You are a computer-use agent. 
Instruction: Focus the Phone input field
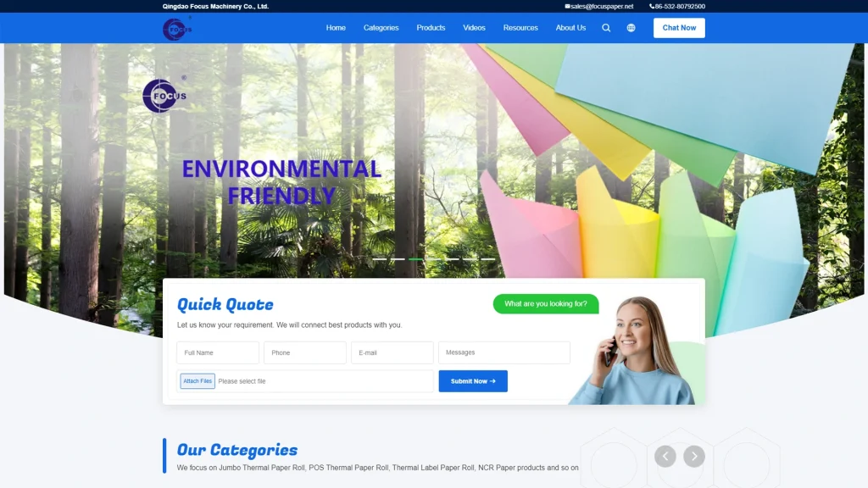(x=305, y=352)
